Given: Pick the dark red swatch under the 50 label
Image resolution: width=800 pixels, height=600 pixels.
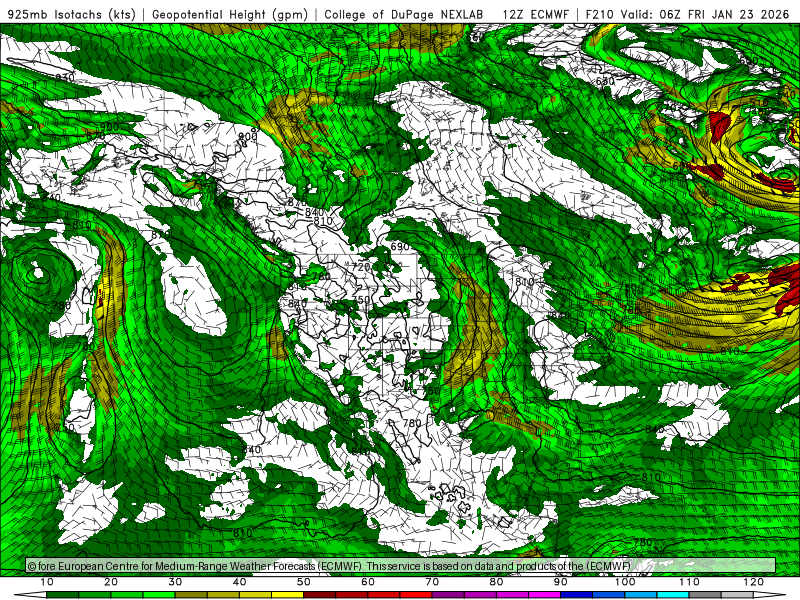Looking at the screenshot, I should tap(319, 595).
